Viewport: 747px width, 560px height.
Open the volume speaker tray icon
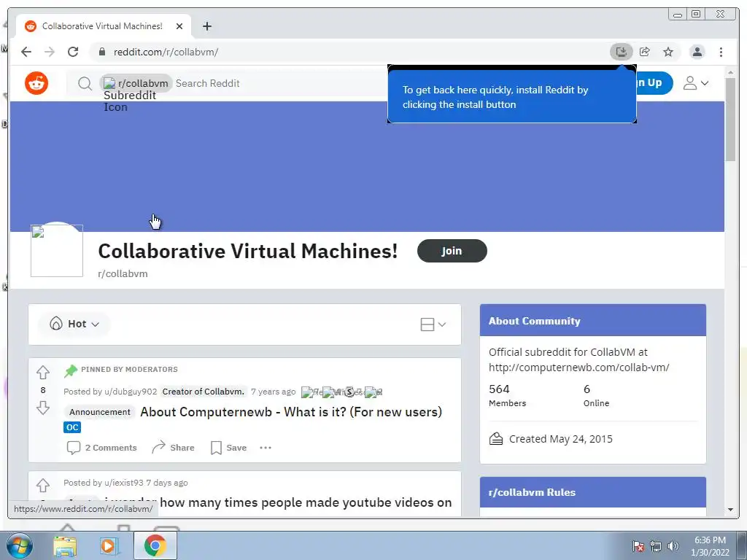point(673,545)
